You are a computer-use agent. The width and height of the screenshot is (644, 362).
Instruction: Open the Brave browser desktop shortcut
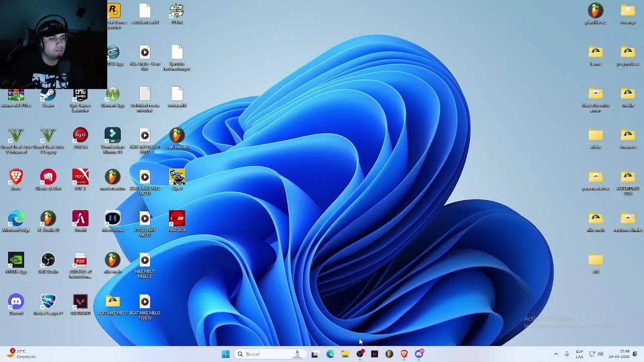click(x=16, y=179)
